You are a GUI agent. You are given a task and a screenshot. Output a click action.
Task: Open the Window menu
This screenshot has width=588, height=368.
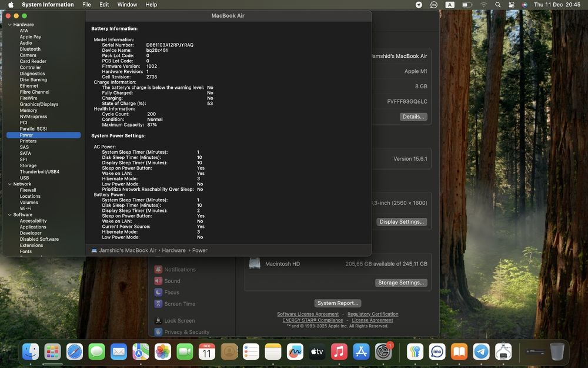(127, 5)
